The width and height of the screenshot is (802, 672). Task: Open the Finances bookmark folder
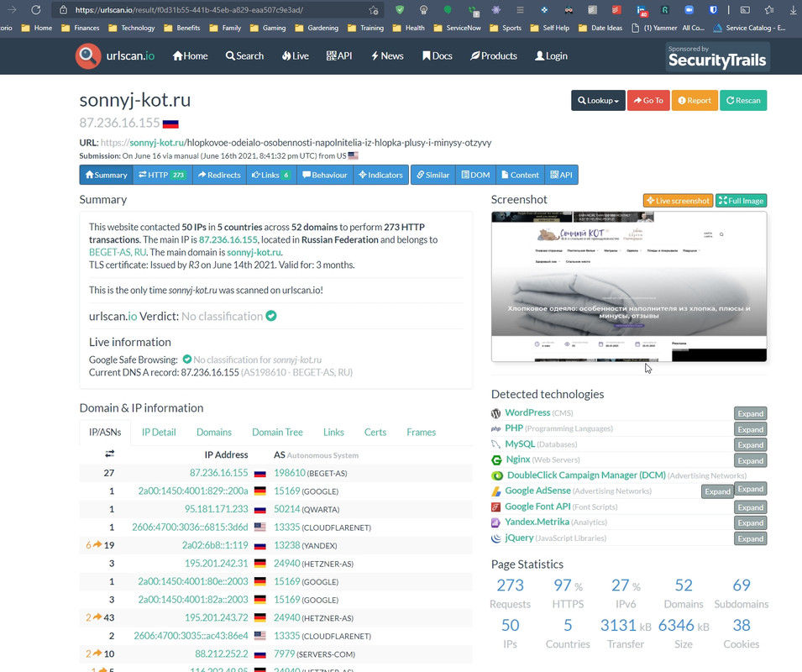click(81, 28)
